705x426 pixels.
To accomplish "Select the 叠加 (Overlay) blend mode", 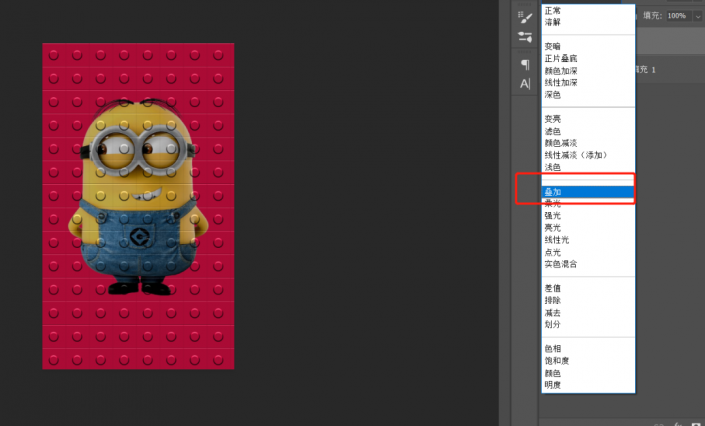I will (x=553, y=192).
